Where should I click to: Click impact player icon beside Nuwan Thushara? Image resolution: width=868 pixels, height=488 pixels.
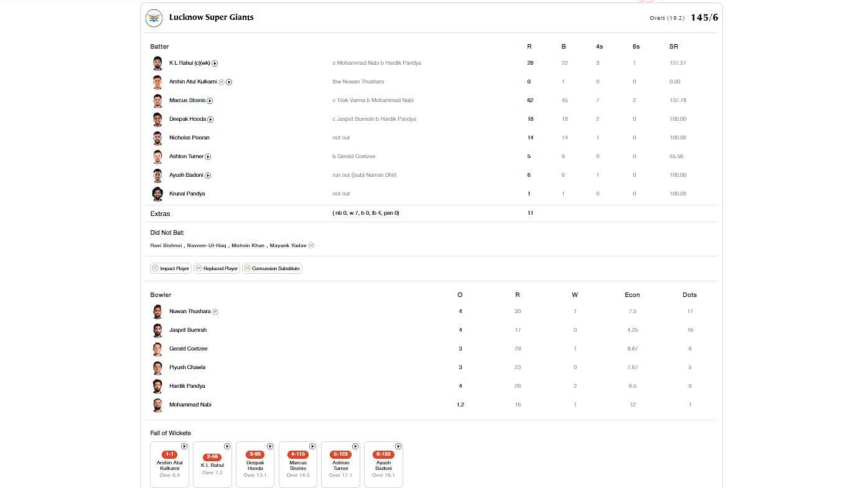(215, 312)
